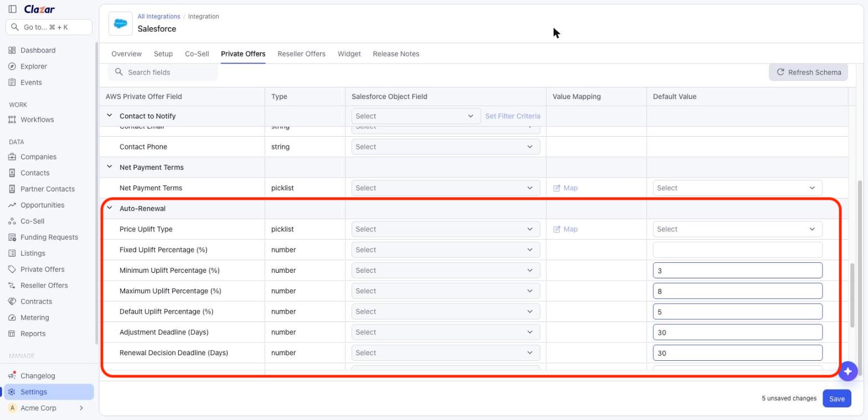This screenshot has height=420, width=868.
Task: Click the Partner Contacts icon
Action: click(12, 189)
